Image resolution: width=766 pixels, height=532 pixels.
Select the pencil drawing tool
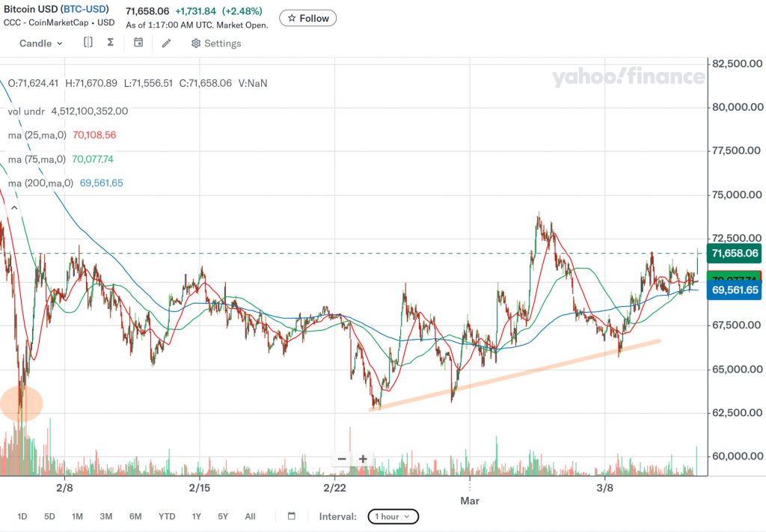166,43
